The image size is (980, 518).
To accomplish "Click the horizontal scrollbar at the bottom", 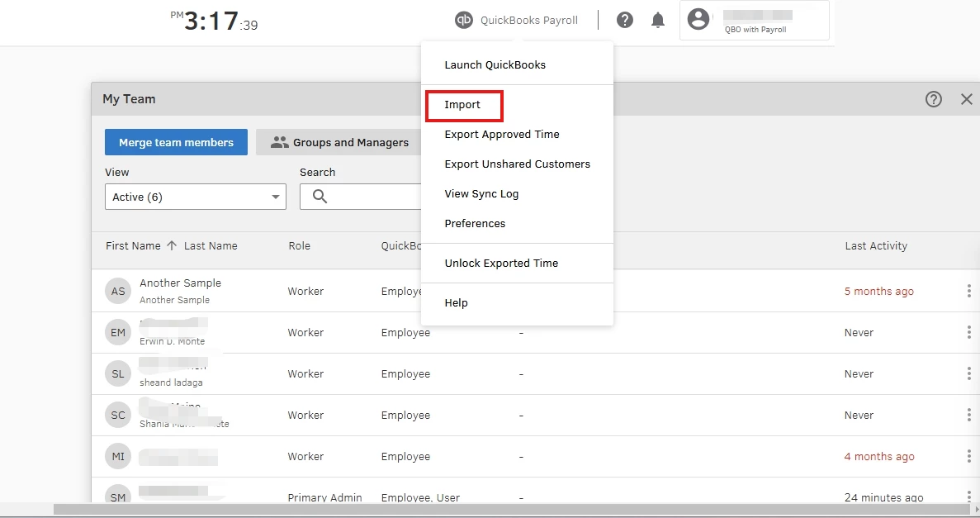I will pyautogui.click(x=511, y=510).
